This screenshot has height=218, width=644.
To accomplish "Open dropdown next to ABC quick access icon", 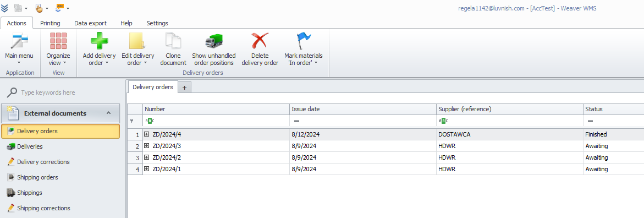I will pos(68,8).
